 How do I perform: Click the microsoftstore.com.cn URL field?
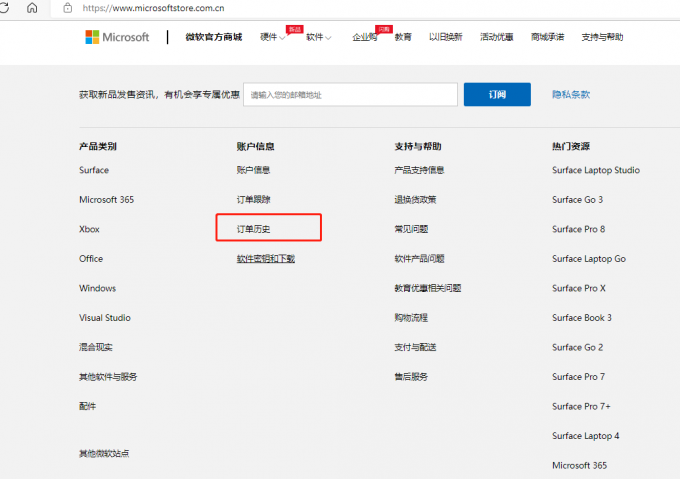364,8
